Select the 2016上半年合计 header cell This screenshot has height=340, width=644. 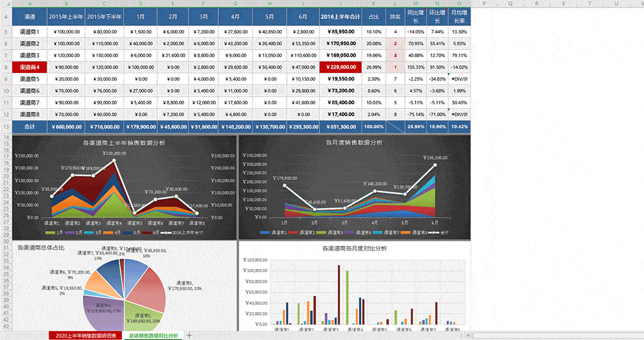340,17
